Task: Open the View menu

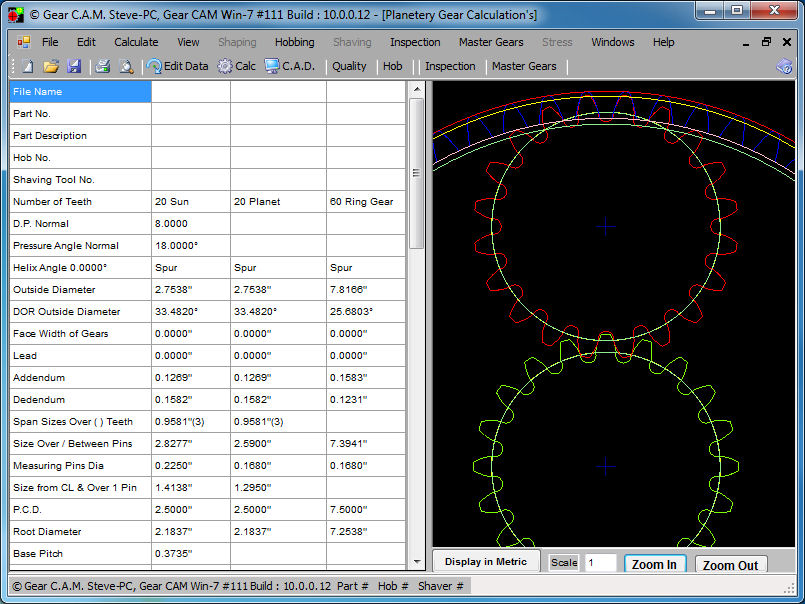Action: 188,42
